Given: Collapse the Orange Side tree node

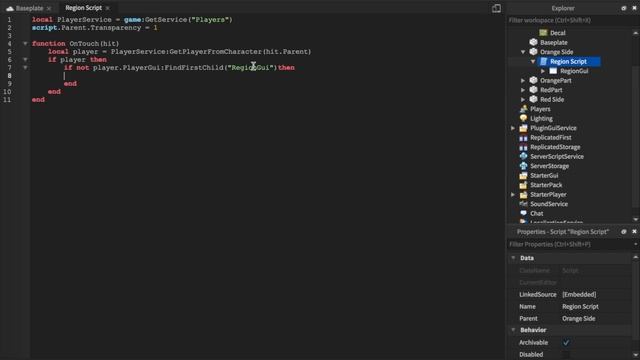Looking at the screenshot, I should pyautogui.click(x=523, y=52).
